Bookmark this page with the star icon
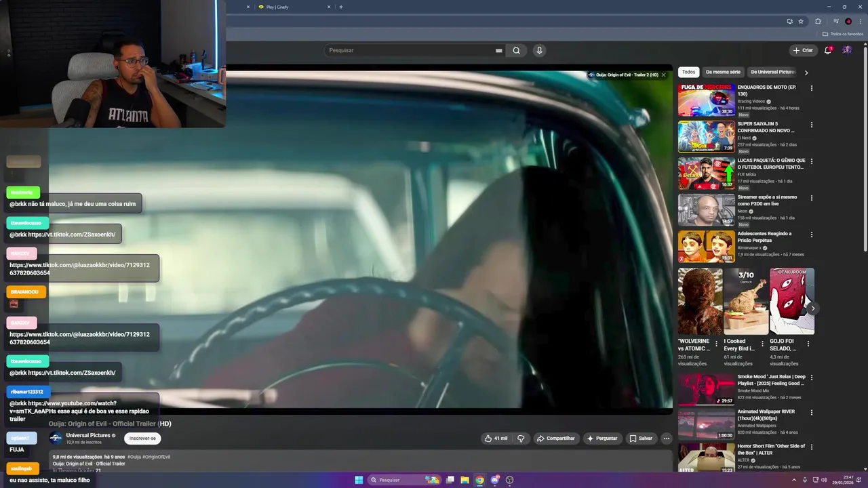The height and width of the screenshot is (488, 868). point(801,21)
